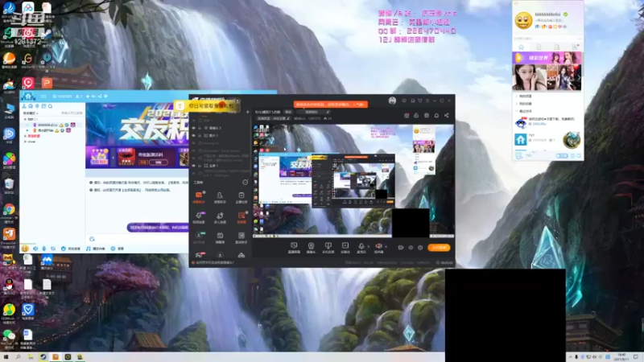The height and width of the screenshot is (362, 644).
Task: Open second tool in toolbox top row
Action: pyautogui.click(x=220, y=197)
